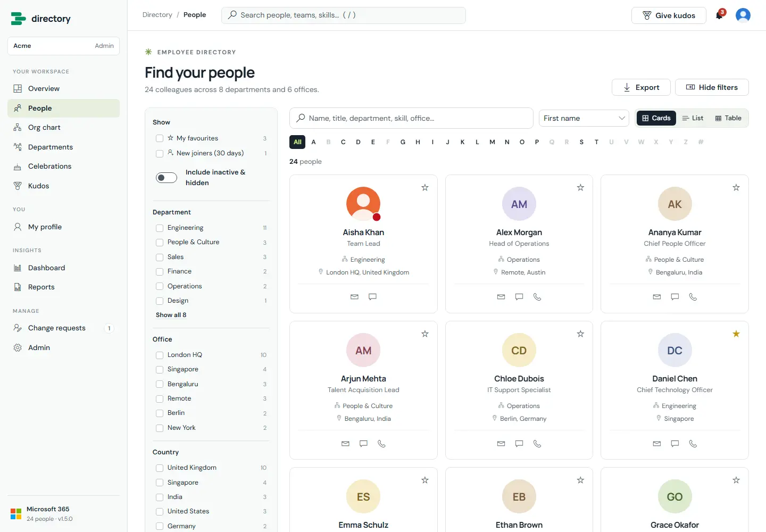Email Arjun Mehta via envelope icon
The height and width of the screenshot is (532, 766).
coord(345,443)
